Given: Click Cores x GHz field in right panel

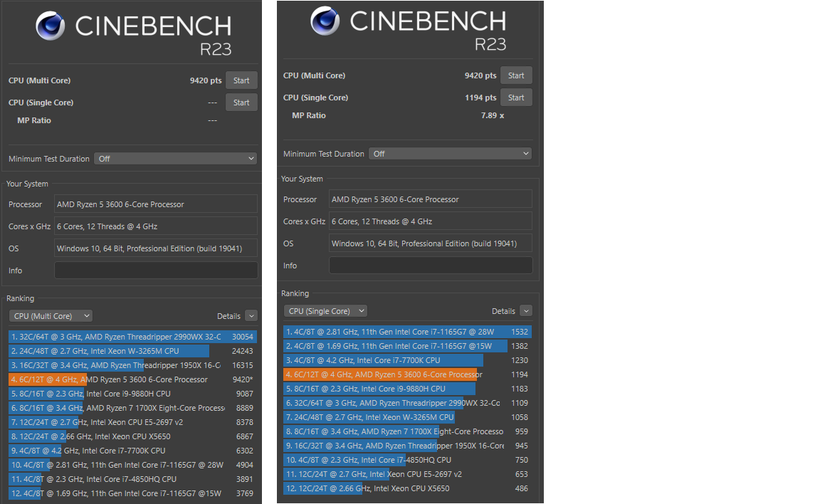Looking at the screenshot, I should [x=431, y=221].
